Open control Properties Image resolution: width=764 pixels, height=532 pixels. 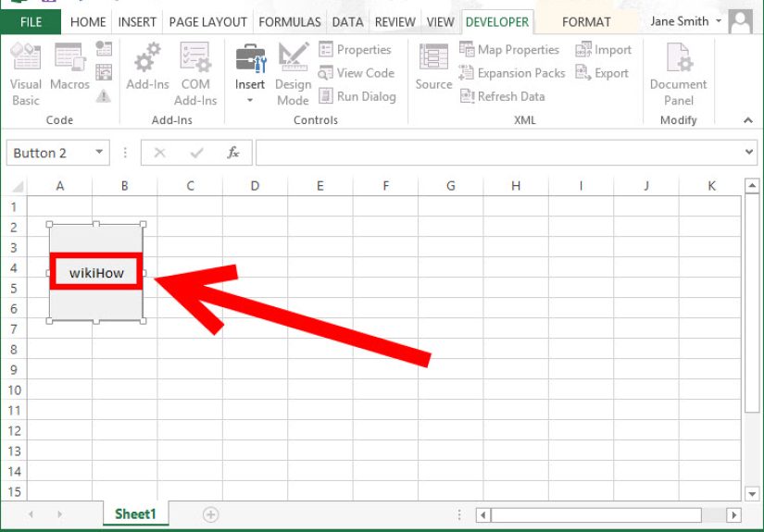tap(355, 50)
